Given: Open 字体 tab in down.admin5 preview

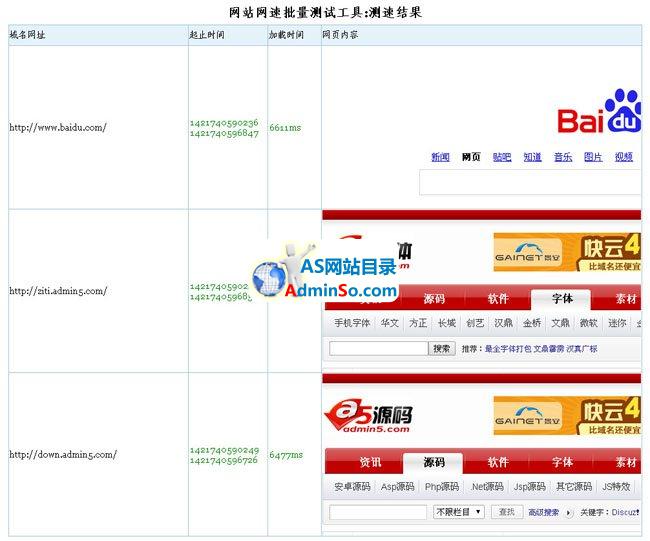Looking at the screenshot, I should (x=562, y=462).
